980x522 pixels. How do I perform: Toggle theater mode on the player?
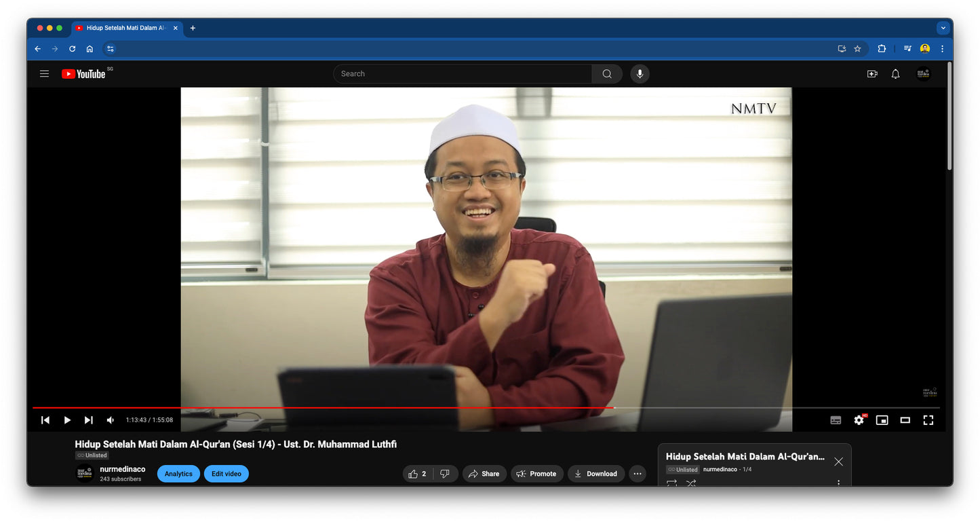(905, 420)
